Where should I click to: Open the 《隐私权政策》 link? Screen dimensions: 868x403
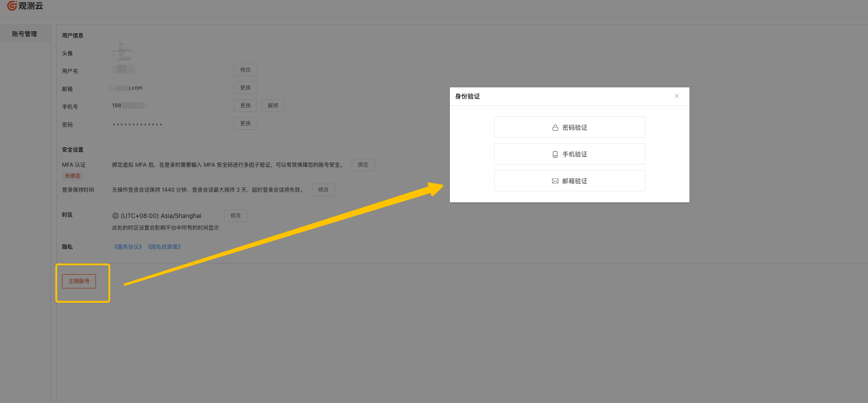point(164,247)
